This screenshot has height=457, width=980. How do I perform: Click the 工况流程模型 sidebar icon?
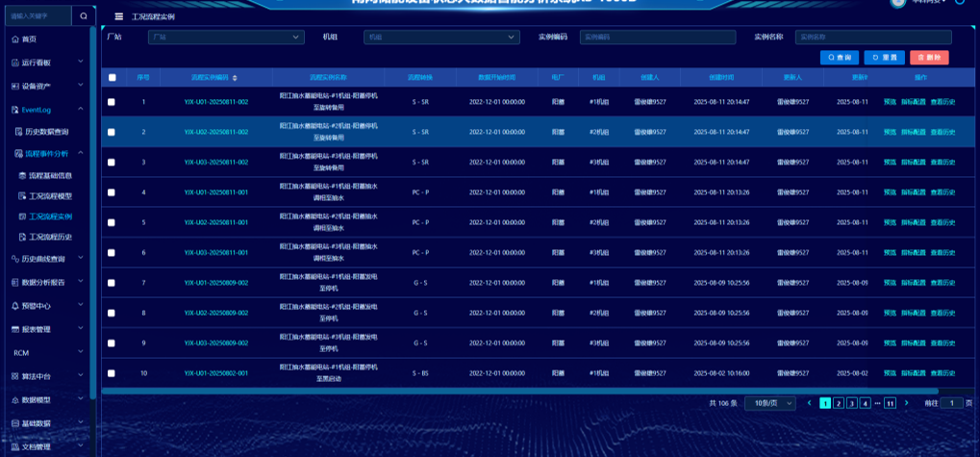pos(22,196)
